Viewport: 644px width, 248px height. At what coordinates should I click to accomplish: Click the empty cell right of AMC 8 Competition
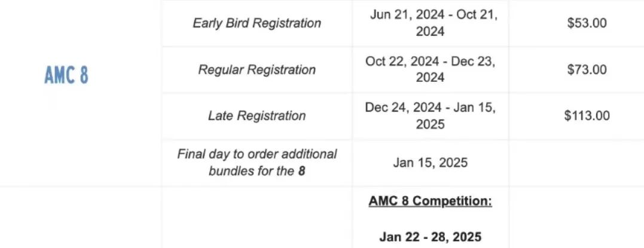576,217
